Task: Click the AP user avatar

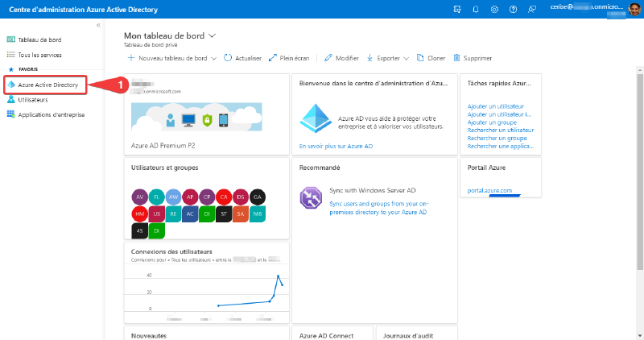Action: pos(190,197)
